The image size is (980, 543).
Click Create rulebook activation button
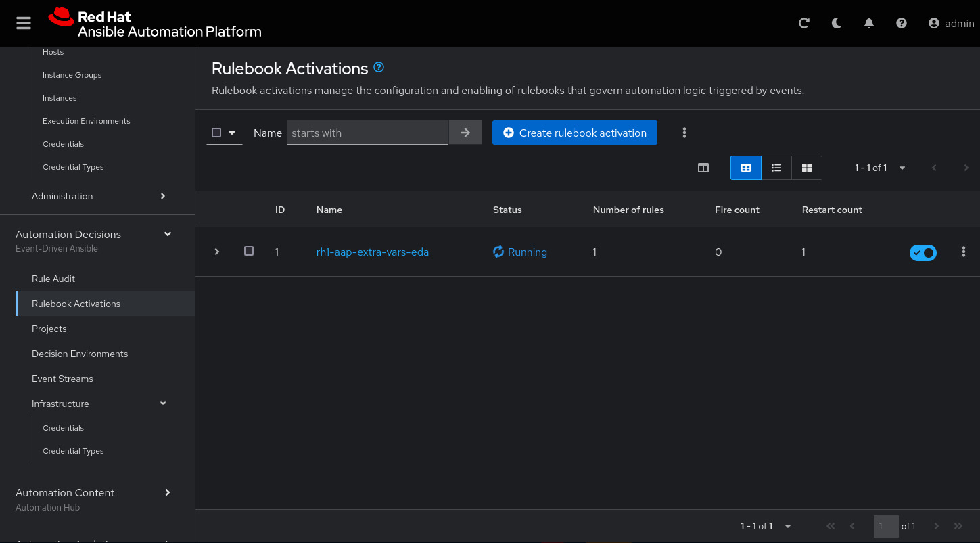575,133
